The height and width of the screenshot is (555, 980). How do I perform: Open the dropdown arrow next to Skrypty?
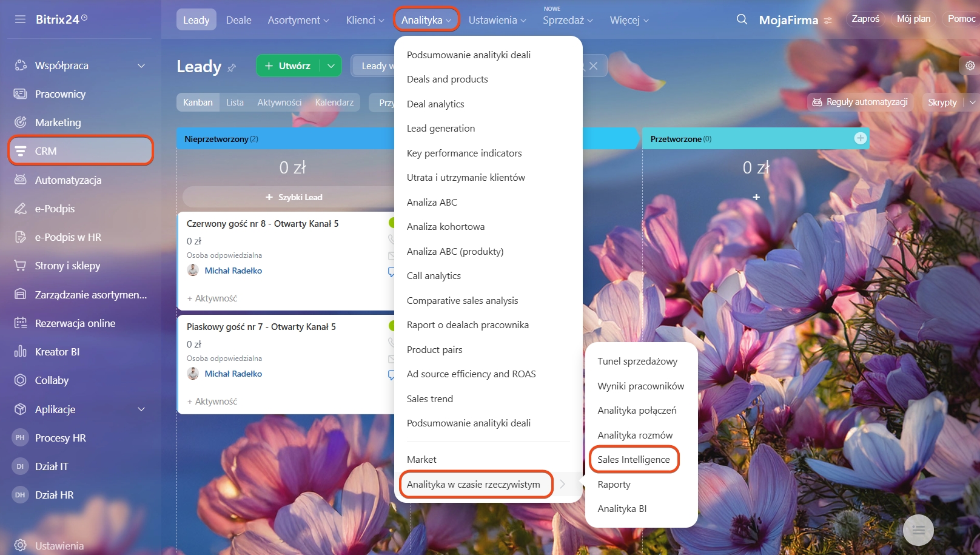tap(972, 102)
